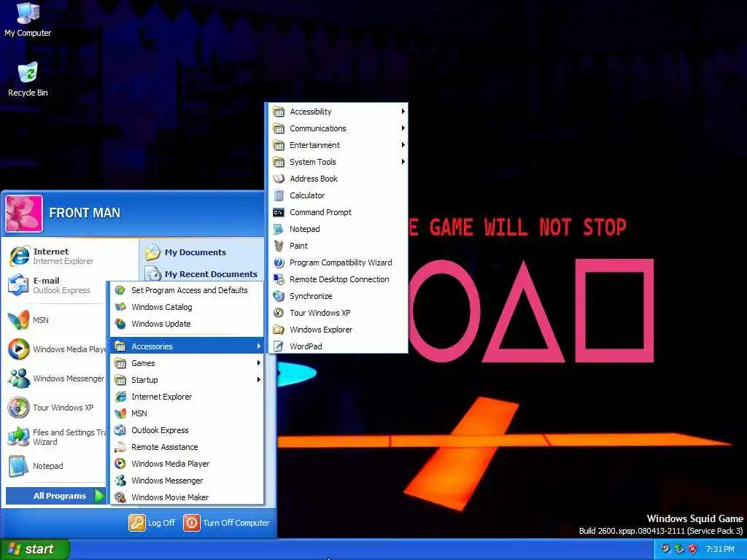The width and height of the screenshot is (747, 560).
Task: Open My Recent Documents
Action: (x=201, y=274)
